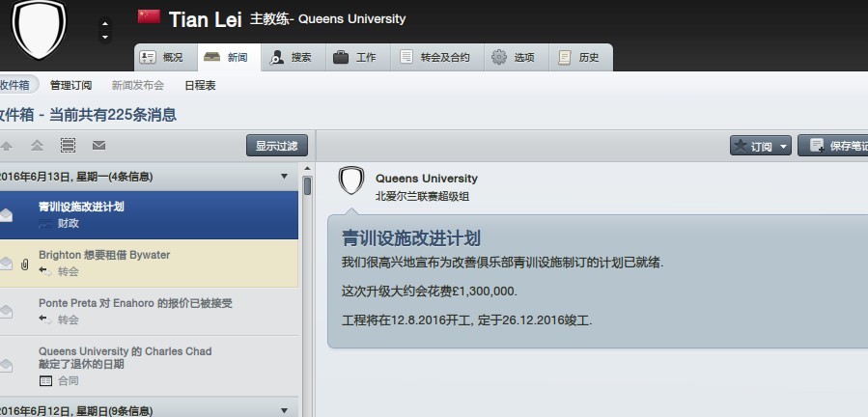Click the large club crest at top left
The image size is (868, 417).
click(x=39, y=28)
